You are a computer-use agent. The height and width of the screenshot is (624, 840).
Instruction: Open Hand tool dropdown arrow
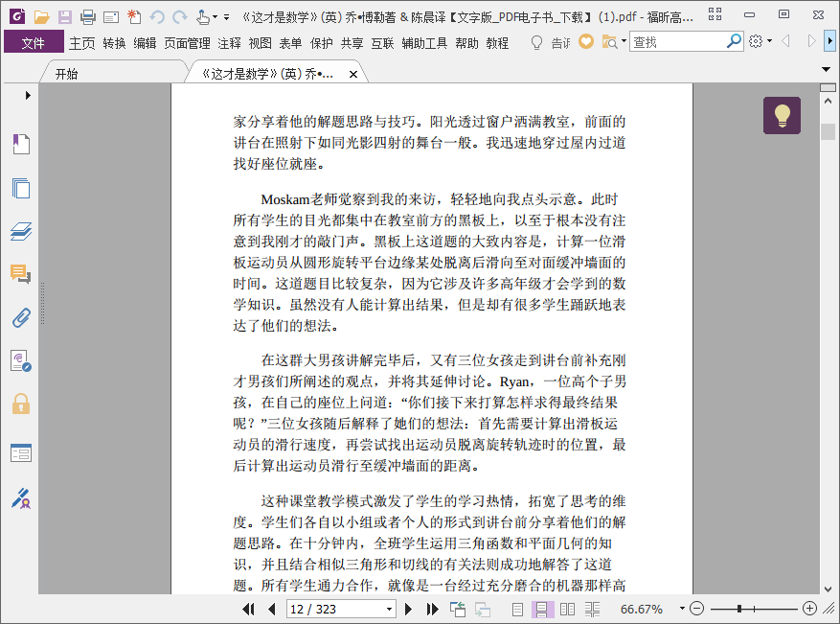(215, 17)
